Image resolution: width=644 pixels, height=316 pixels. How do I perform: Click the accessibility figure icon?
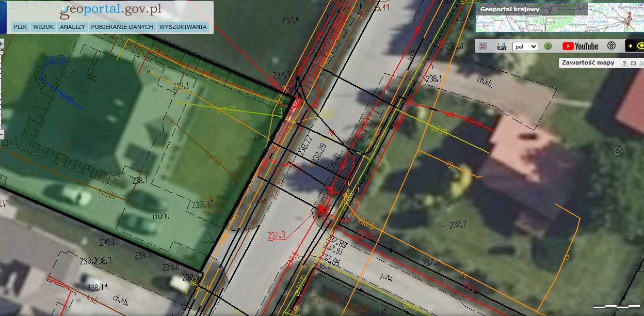point(611,46)
